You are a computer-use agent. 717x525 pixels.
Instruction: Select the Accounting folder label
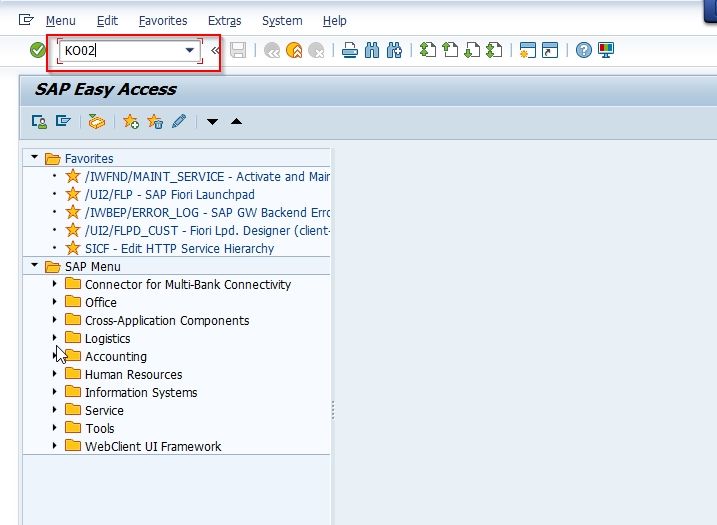pyautogui.click(x=116, y=356)
